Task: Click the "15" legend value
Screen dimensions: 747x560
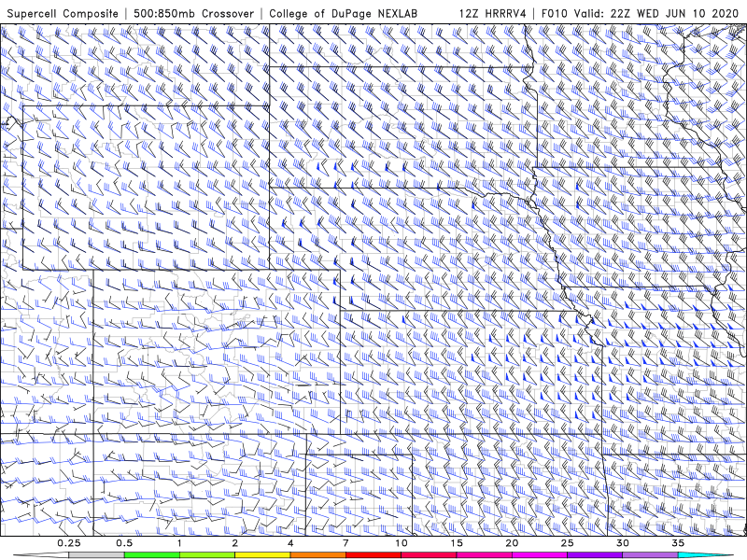Action: pyautogui.click(x=457, y=543)
